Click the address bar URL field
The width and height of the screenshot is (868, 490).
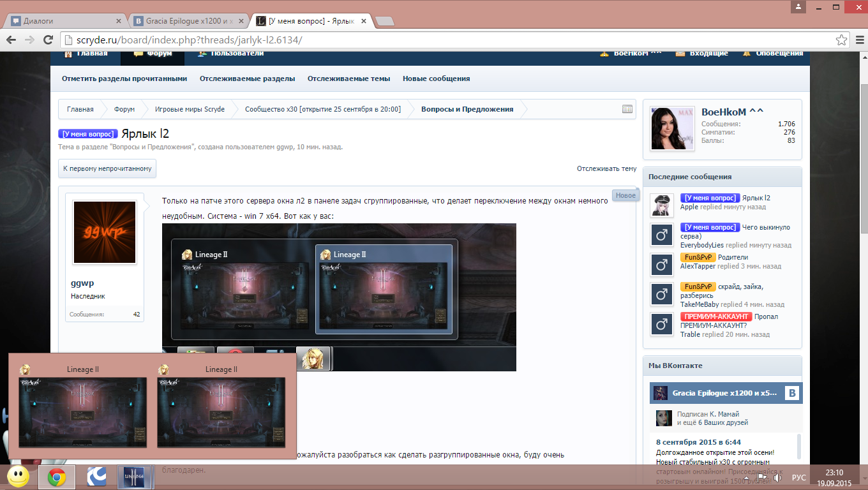(447, 40)
